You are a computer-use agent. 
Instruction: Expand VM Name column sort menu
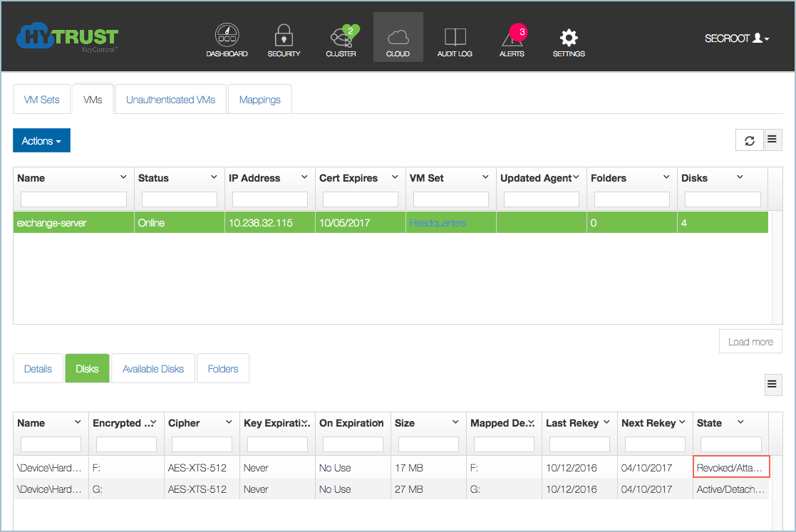tap(123, 177)
